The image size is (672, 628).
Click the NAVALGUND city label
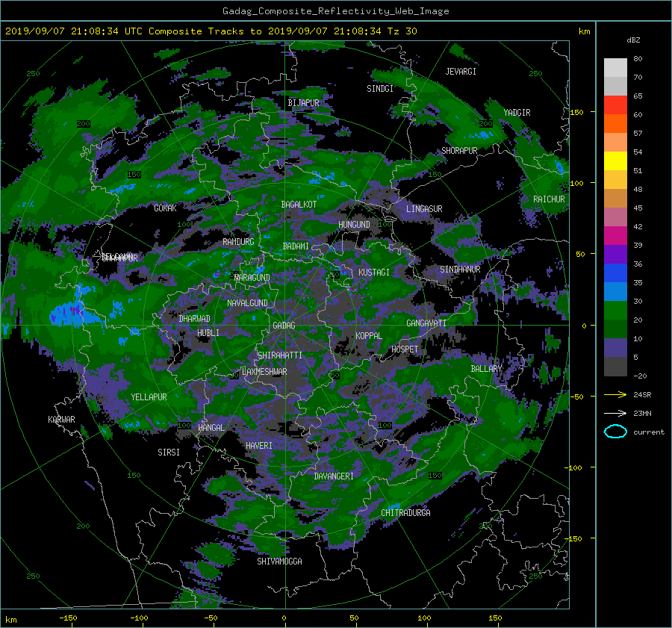tap(247, 302)
